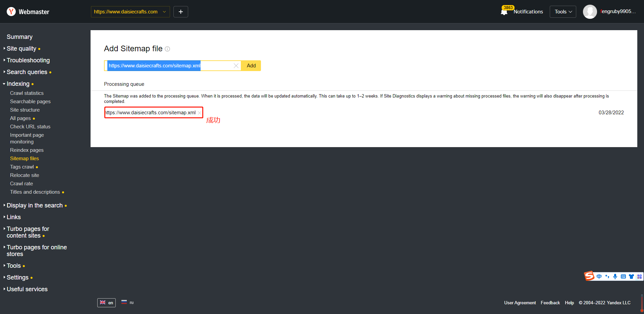Click the yellow Add button

pyautogui.click(x=251, y=66)
